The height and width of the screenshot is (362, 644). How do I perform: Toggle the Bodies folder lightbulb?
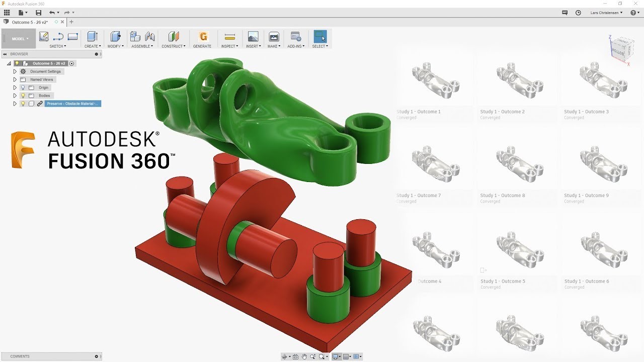(23, 96)
